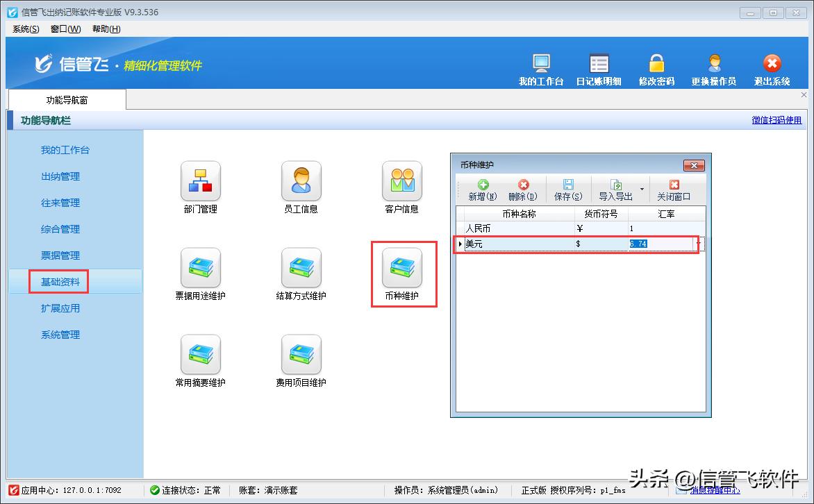Select 票据管理 in sidebar
This screenshot has height=504, width=814.
[x=60, y=256]
